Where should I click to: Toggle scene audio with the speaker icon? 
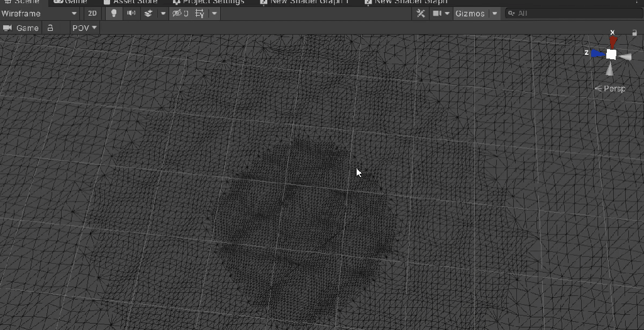131,13
